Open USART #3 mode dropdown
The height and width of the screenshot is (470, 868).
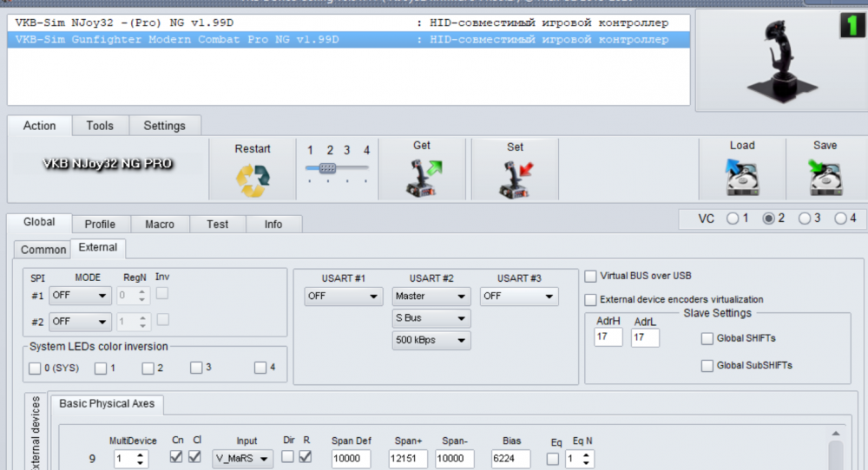(519, 297)
